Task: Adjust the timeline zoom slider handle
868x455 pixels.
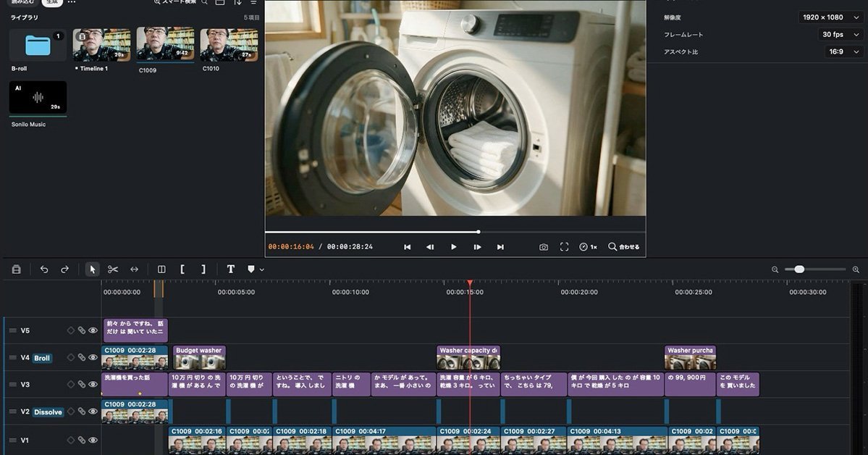Action: (x=799, y=270)
